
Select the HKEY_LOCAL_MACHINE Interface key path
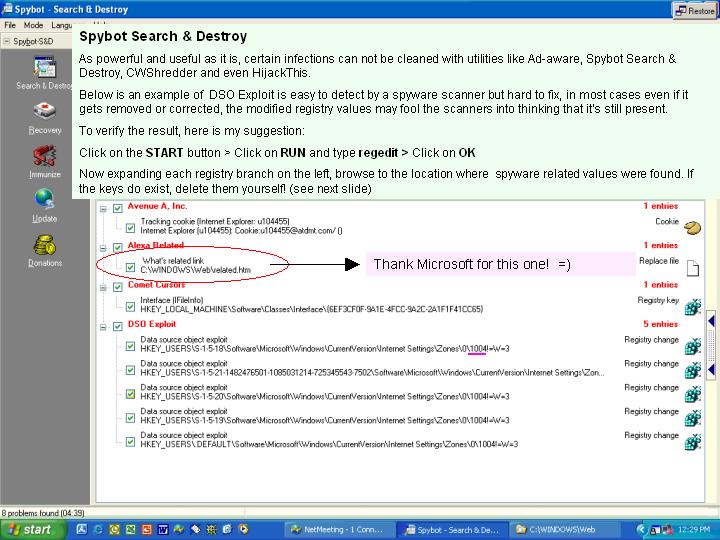click(x=312, y=309)
